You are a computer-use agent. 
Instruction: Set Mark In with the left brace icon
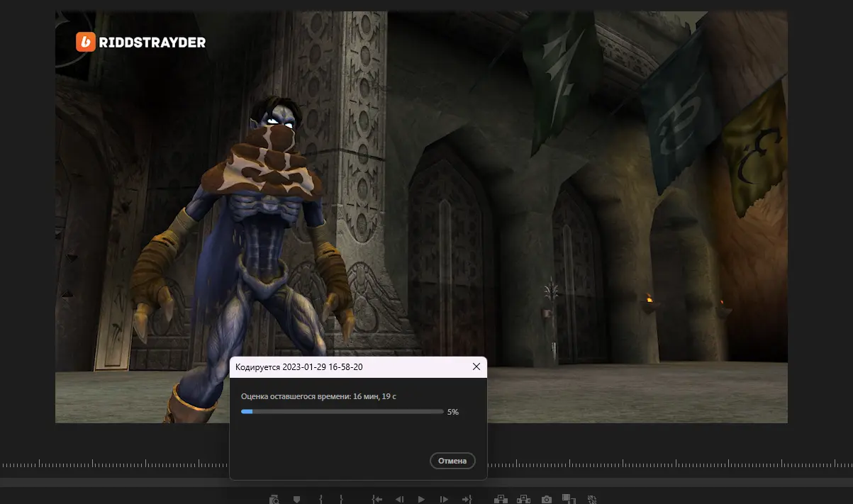pyautogui.click(x=320, y=499)
